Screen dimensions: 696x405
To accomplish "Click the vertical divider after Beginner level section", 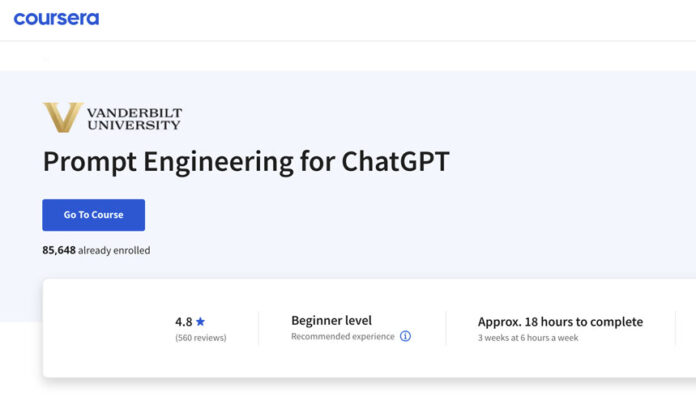I will (x=446, y=328).
